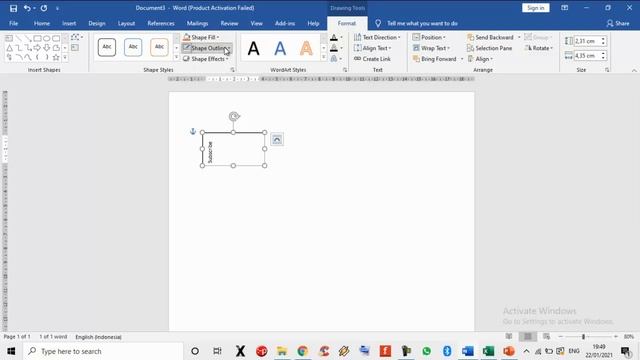
Task: Click the Layout Options icon beside the text box
Action: (x=277, y=140)
